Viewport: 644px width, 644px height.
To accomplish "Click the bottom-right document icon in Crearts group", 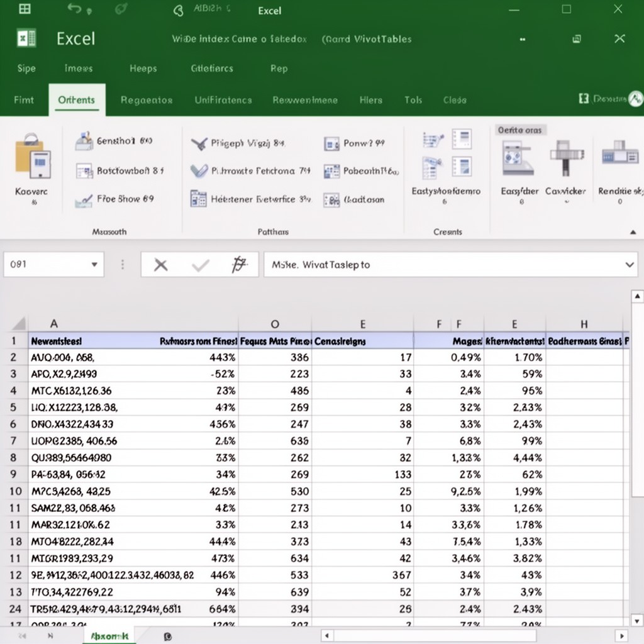I will pos(462,167).
